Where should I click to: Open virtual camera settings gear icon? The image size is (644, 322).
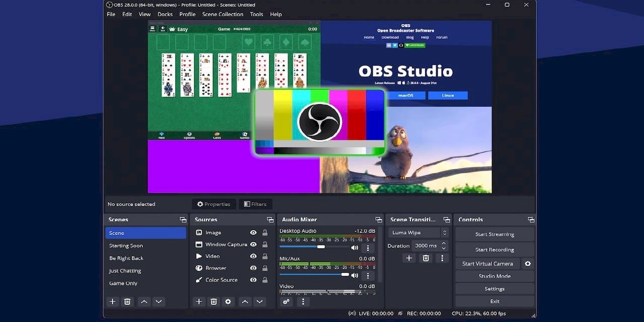click(x=528, y=264)
